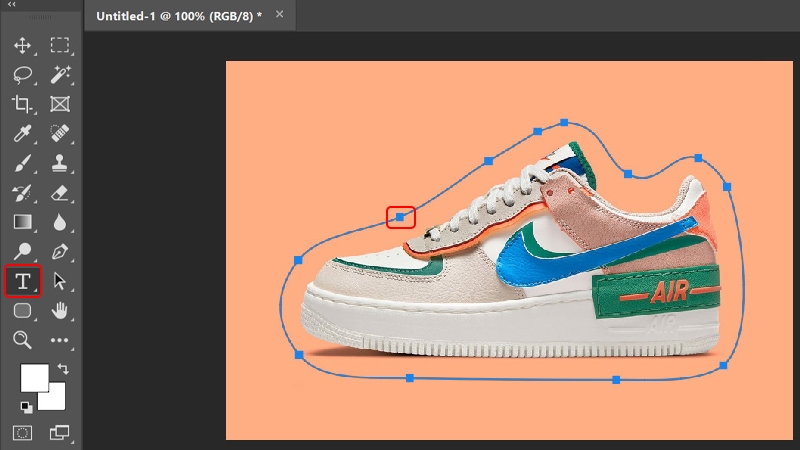Image resolution: width=800 pixels, height=450 pixels.
Task: Switch to the Untitled-1 document tab
Action: click(179, 16)
